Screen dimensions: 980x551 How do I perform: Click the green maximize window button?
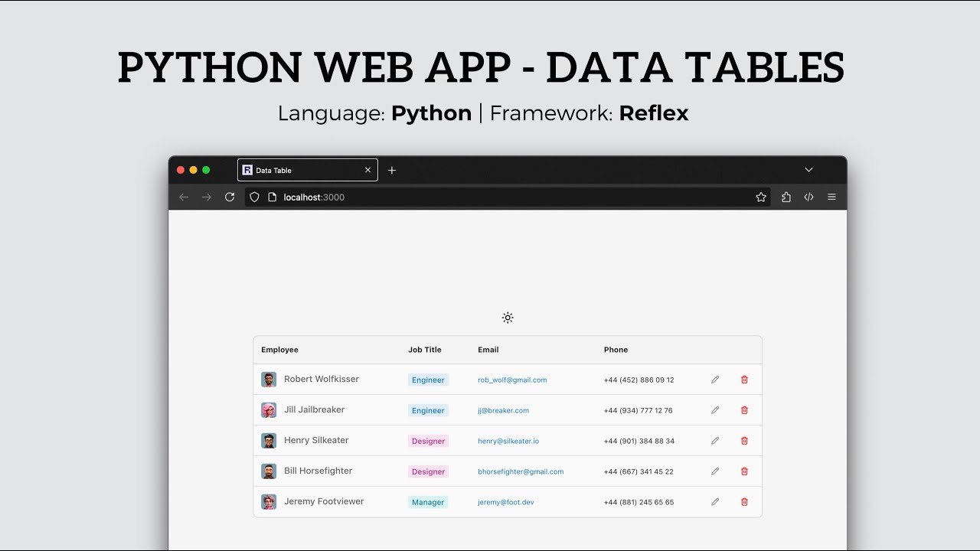click(x=206, y=170)
